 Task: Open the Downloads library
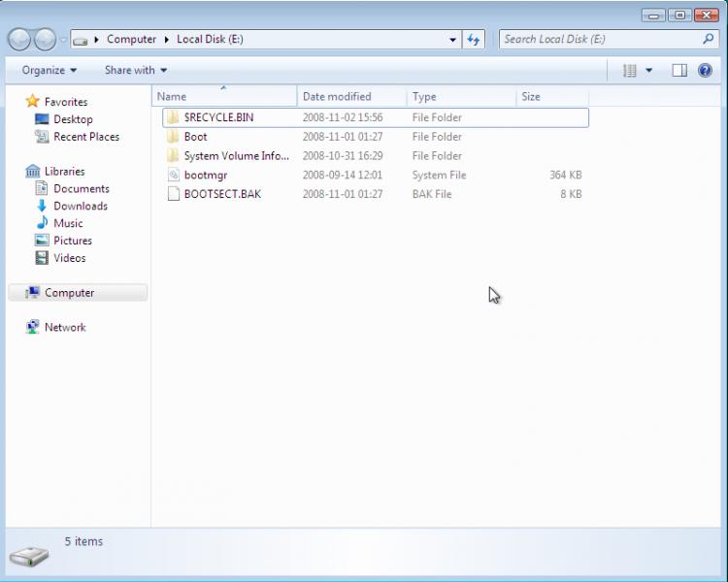click(x=81, y=206)
